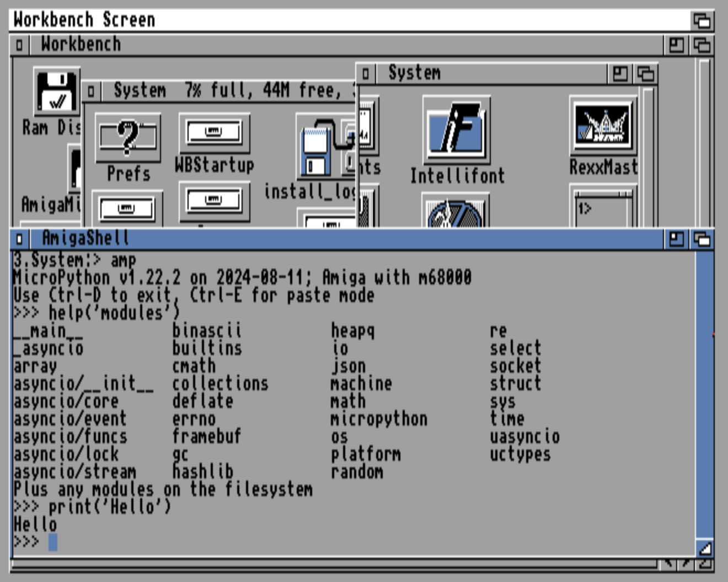Image resolution: width=728 pixels, height=582 pixels.
Task: Click the "framebuf" module name
Action: [x=207, y=436]
